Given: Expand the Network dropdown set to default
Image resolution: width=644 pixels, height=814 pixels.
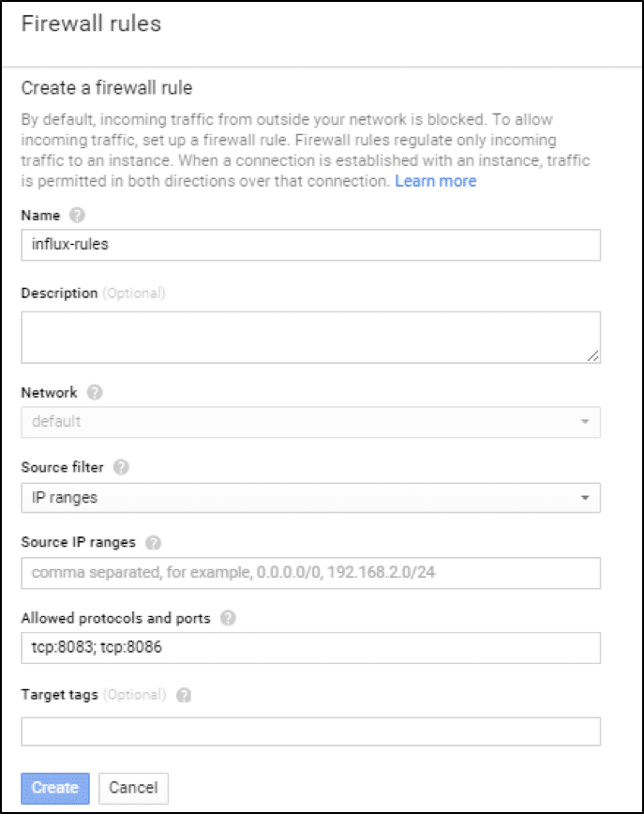Looking at the screenshot, I should 310,422.
